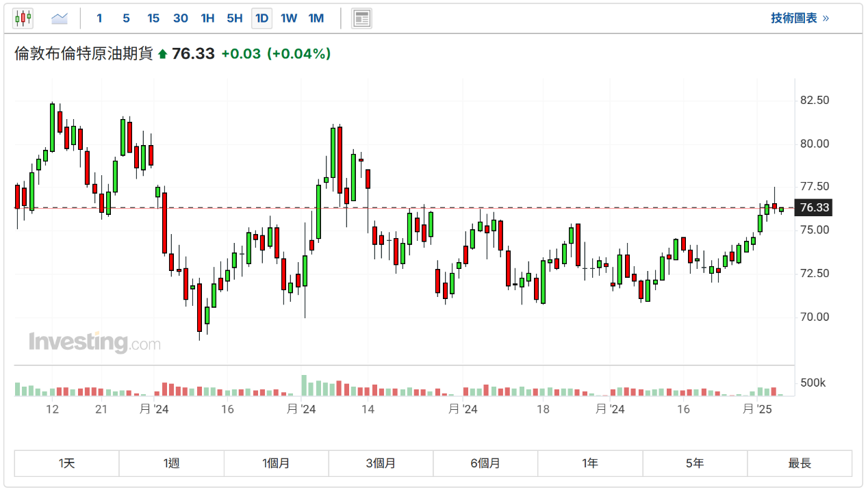Select the 5H interval

235,18
